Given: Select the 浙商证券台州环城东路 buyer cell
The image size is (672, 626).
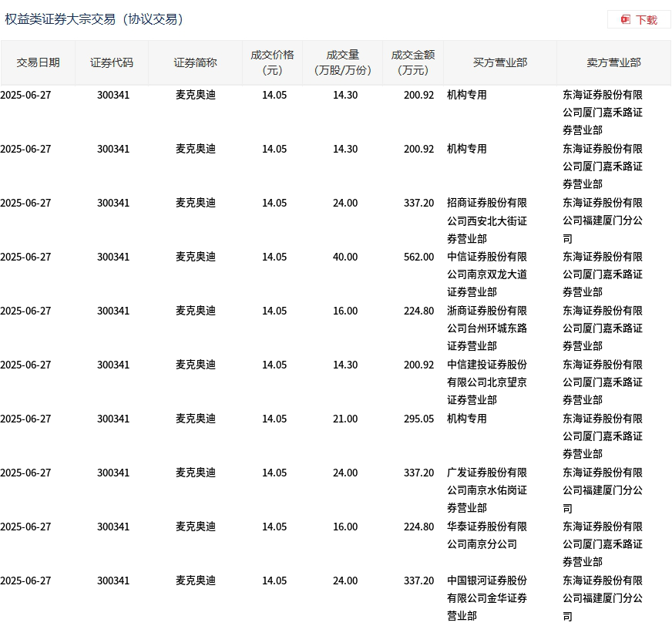Looking at the screenshot, I should (x=487, y=328).
